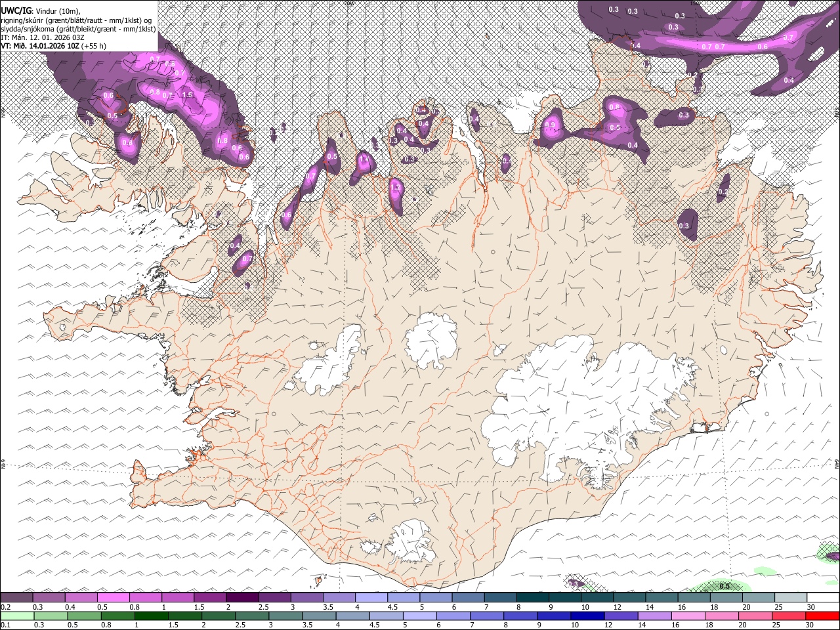The width and height of the screenshot is (840, 630).
Task: Pick upper legend swatch between 0.2 and 0.3
Action: tap(16, 597)
